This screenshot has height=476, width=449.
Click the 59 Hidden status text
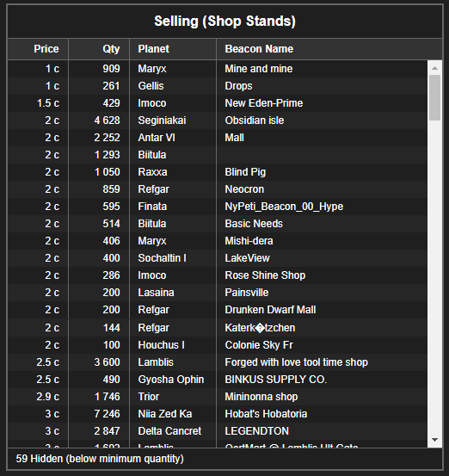click(x=100, y=459)
